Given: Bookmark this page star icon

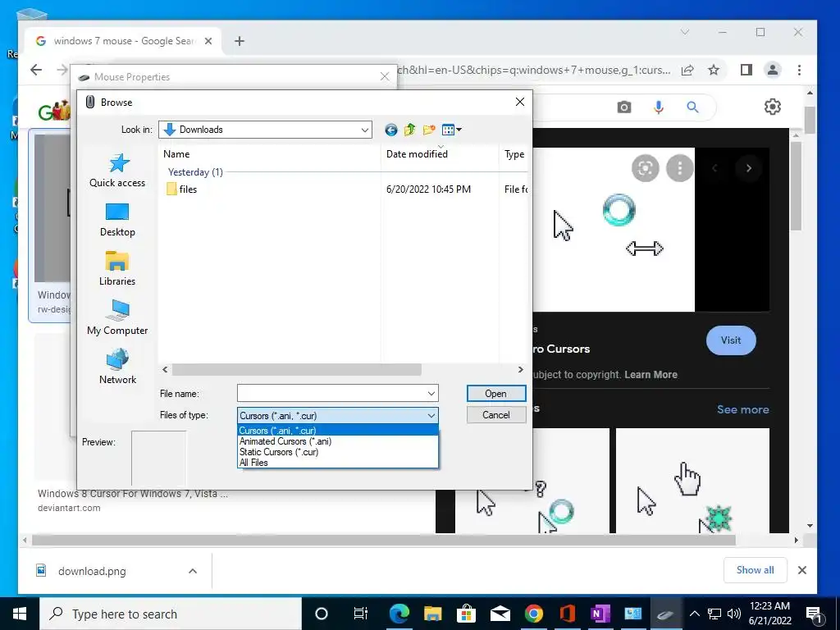Looking at the screenshot, I should point(714,70).
